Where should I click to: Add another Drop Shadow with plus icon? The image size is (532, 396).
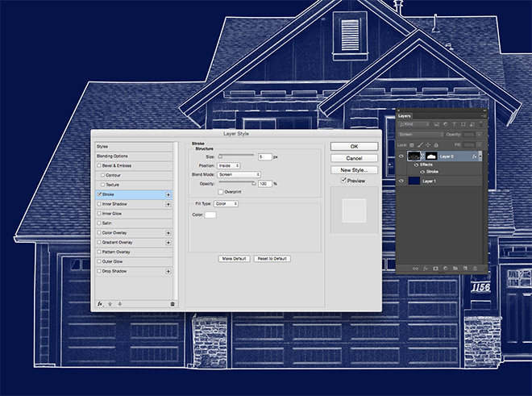tap(168, 271)
